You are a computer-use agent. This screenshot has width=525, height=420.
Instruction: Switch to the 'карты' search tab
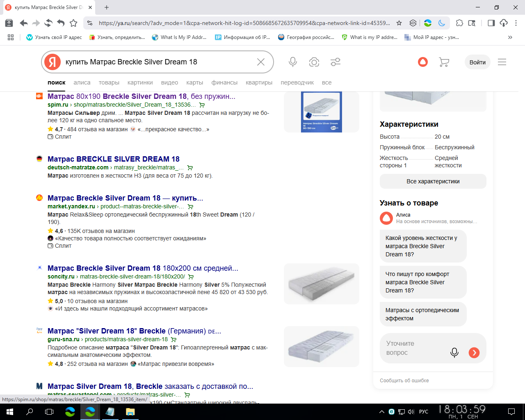pyautogui.click(x=195, y=82)
